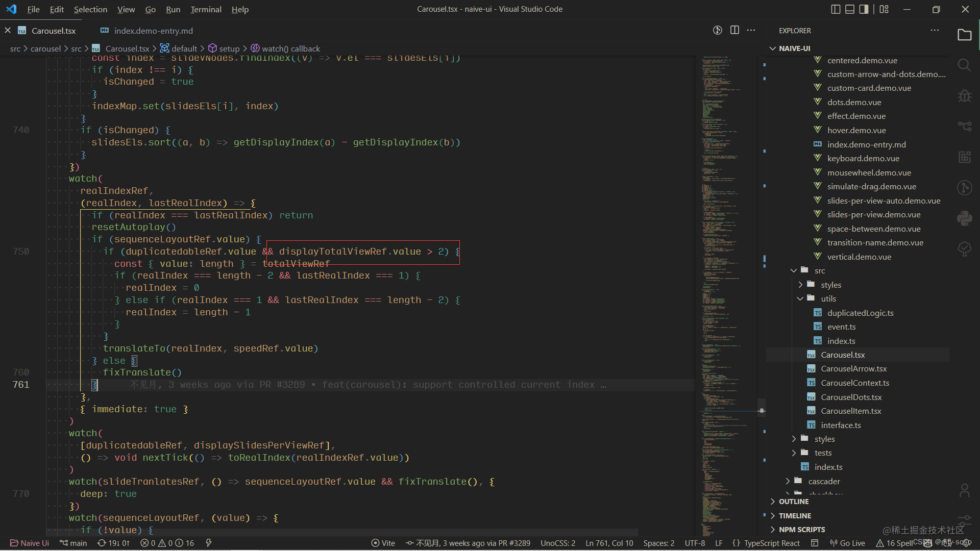
Task: Click 'watch() callback' in the breadcrumb
Action: pyautogui.click(x=291, y=48)
